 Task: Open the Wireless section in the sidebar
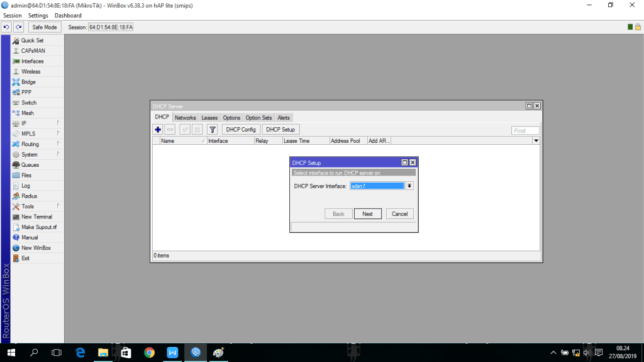[30, 72]
